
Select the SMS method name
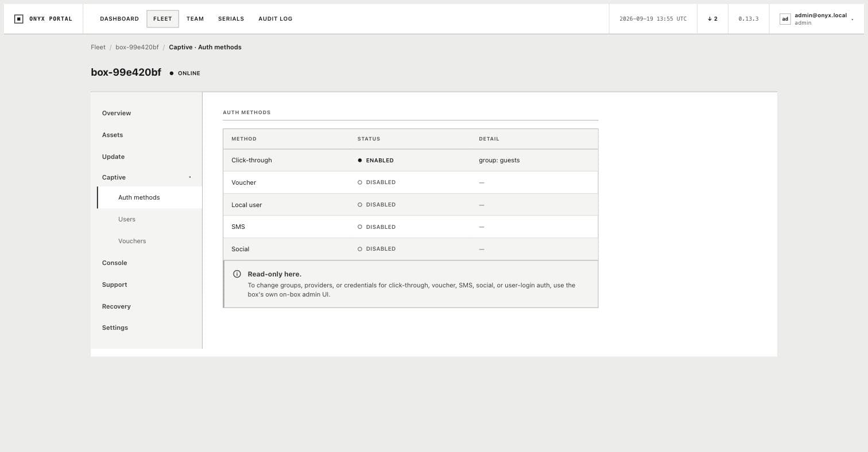238,227
